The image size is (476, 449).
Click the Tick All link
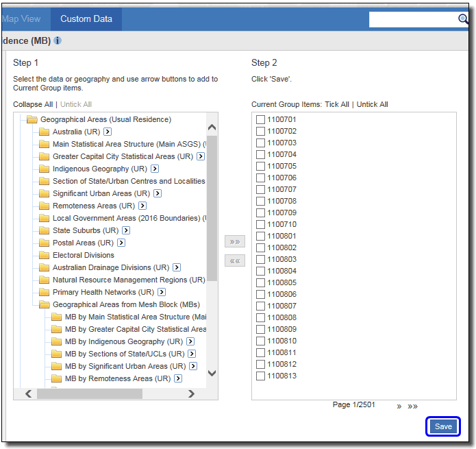coord(336,104)
